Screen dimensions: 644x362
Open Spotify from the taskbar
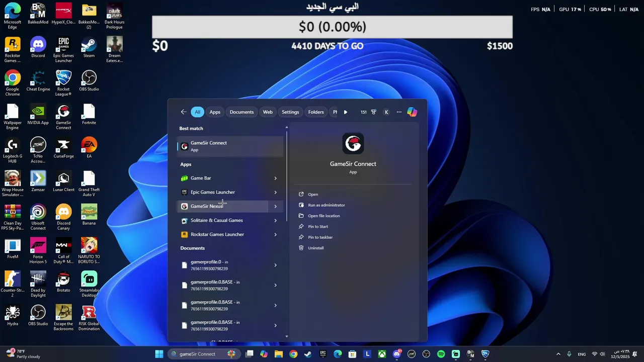click(441, 354)
